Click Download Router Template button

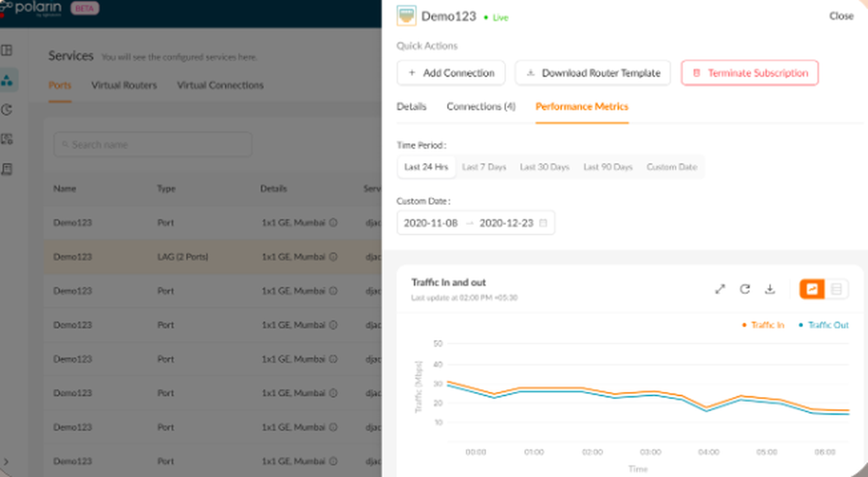click(593, 73)
